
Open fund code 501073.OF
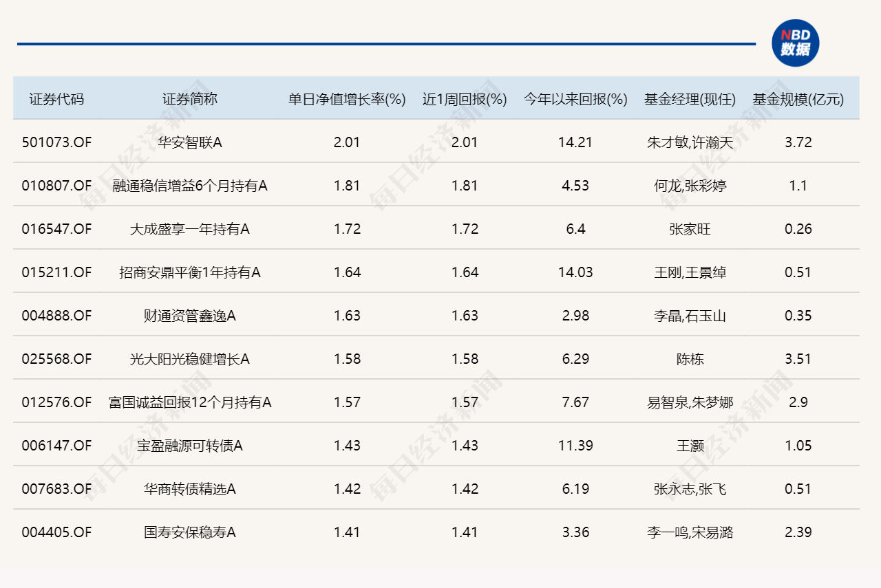[x=56, y=142]
